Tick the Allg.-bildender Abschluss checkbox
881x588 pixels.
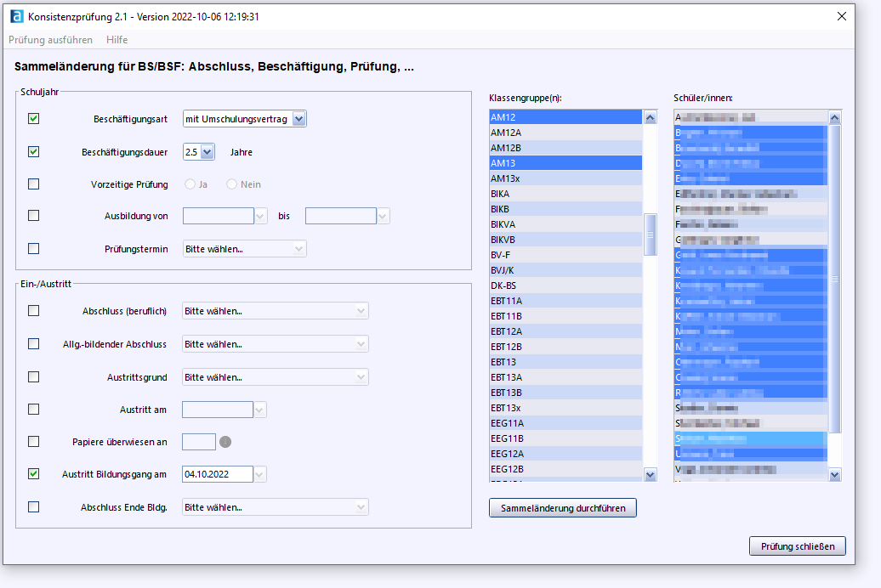pos(34,343)
